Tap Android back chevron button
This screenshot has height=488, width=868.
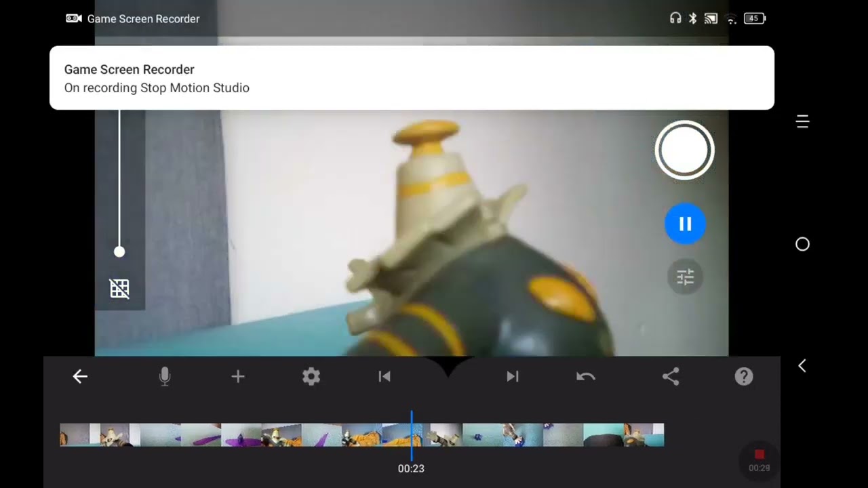(802, 366)
